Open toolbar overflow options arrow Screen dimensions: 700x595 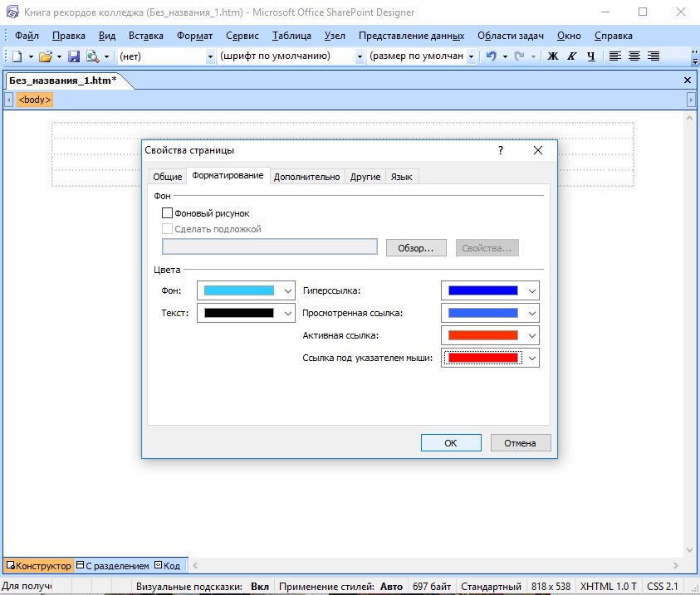[x=695, y=57]
